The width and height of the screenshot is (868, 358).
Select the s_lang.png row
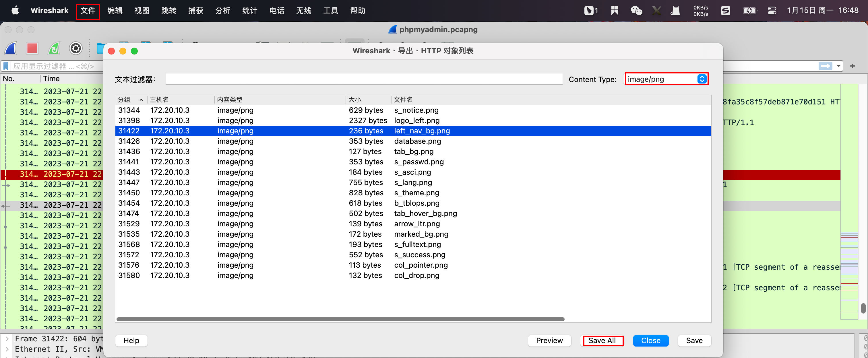point(413,182)
